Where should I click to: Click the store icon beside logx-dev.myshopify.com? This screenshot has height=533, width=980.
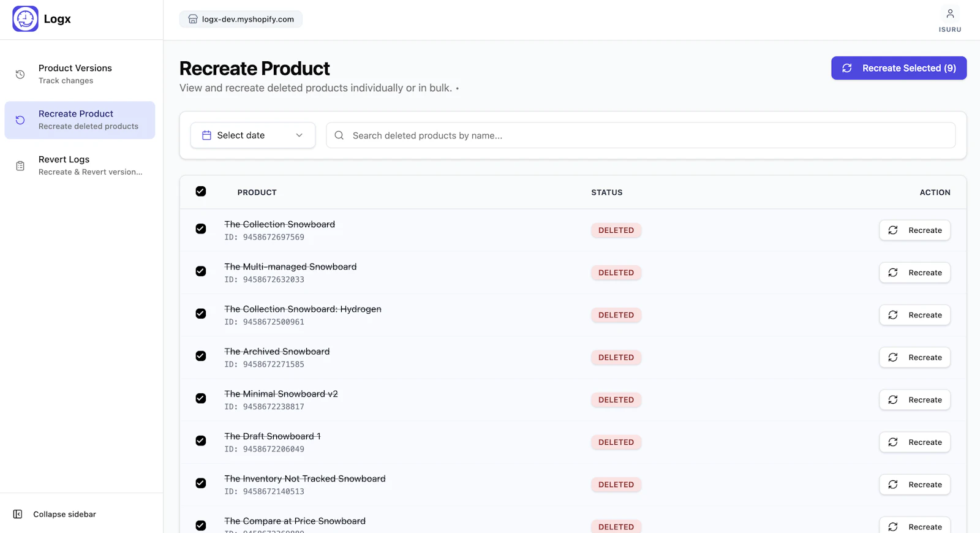[x=193, y=19]
